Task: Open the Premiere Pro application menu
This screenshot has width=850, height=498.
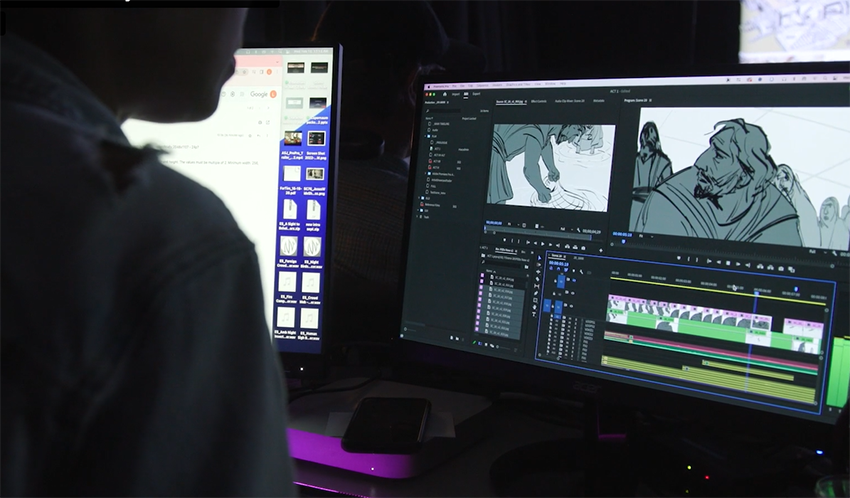Action: point(441,86)
